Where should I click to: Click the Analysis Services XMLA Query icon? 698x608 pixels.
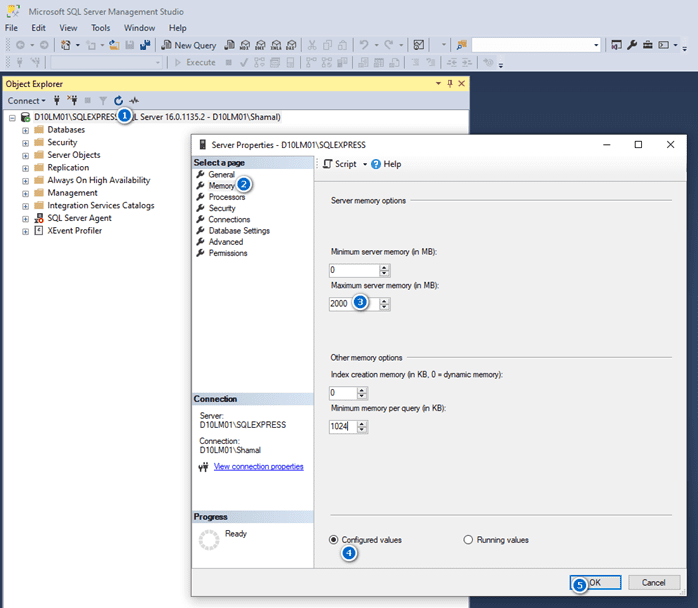[x=276, y=45]
